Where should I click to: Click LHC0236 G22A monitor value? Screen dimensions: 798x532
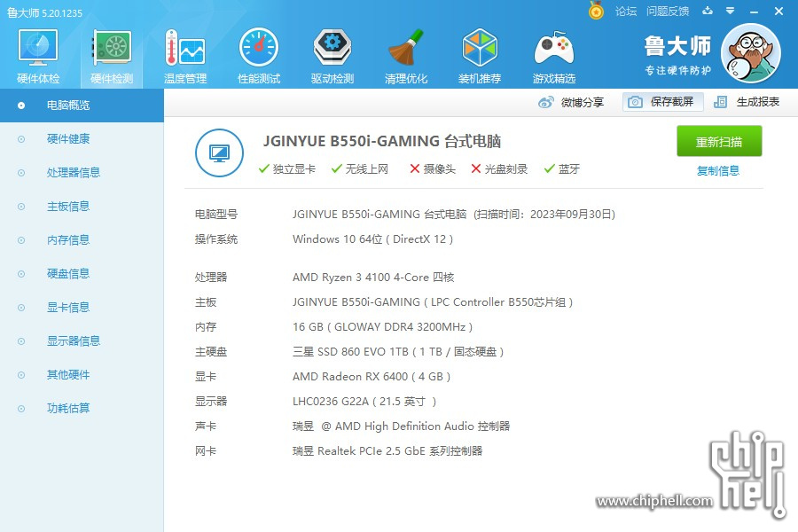tap(364, 402)
